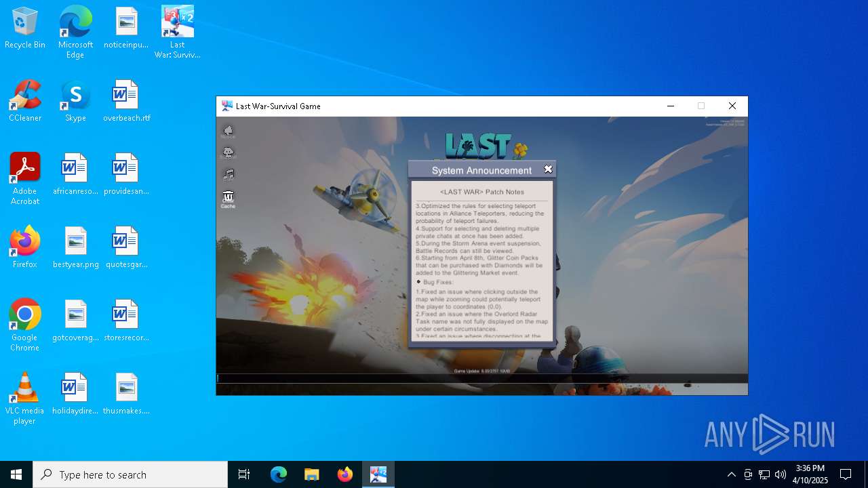Select the VLC media player shortcut
The height and width of the screenshot is (488, 868).
coord(25,399)
